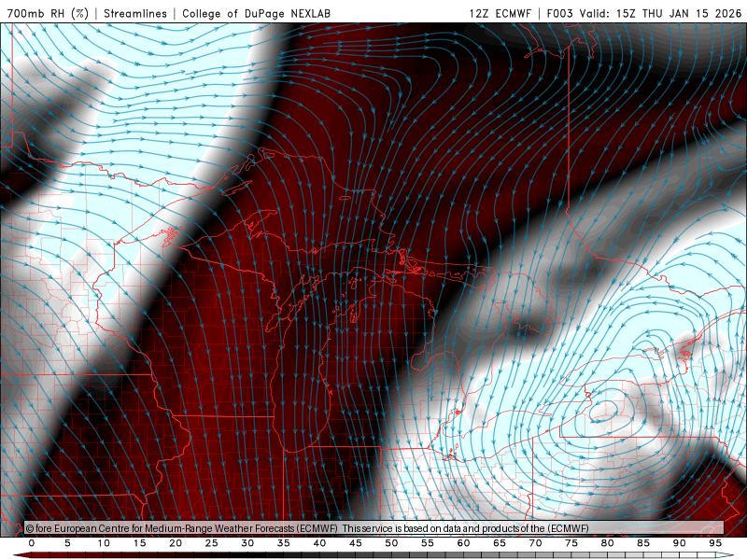
Task: Click the "F003" forecast hour label
Action: click(560, 13)
